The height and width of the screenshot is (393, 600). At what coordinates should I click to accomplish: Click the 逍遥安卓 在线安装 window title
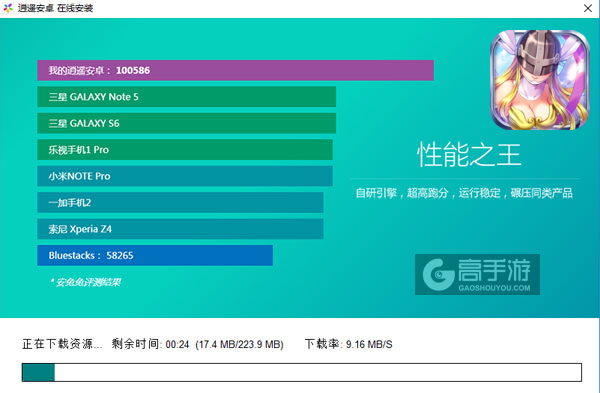click(55, 8)
